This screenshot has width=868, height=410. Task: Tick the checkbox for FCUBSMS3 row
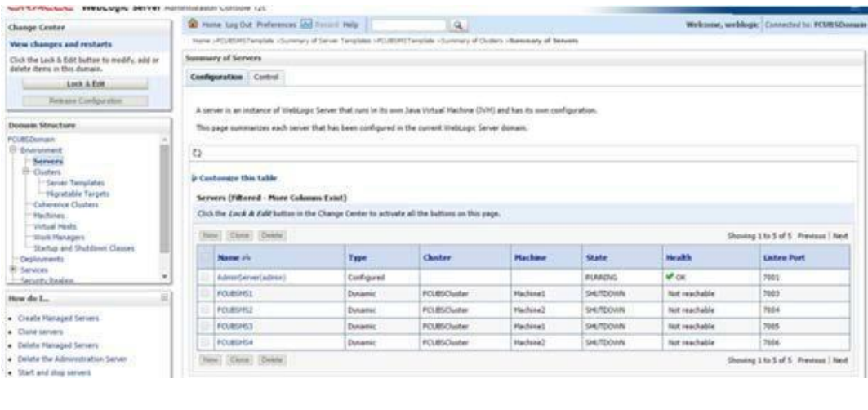(206, 327)
